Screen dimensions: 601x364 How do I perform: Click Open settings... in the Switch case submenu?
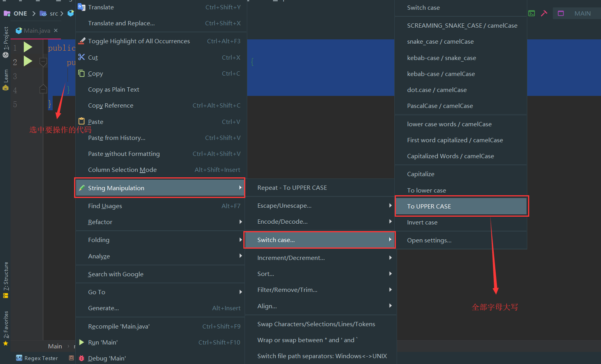(429, 240)
